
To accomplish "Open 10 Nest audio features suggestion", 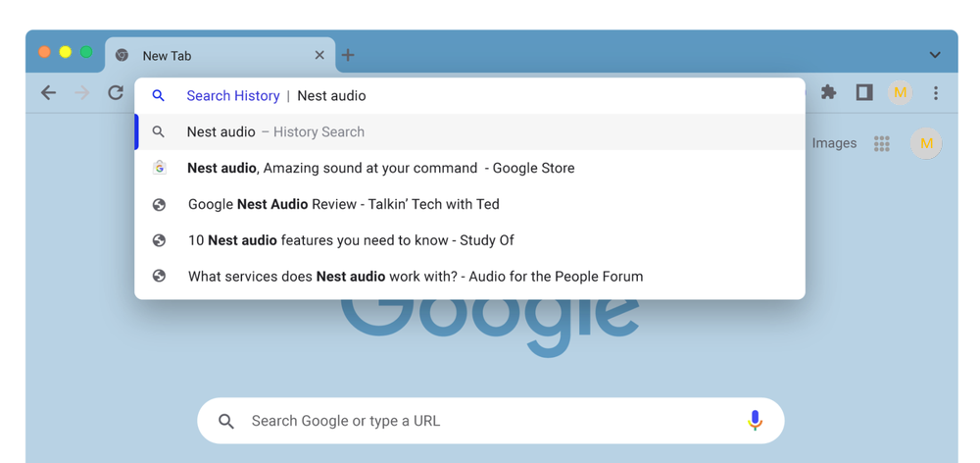I will 470,240.
